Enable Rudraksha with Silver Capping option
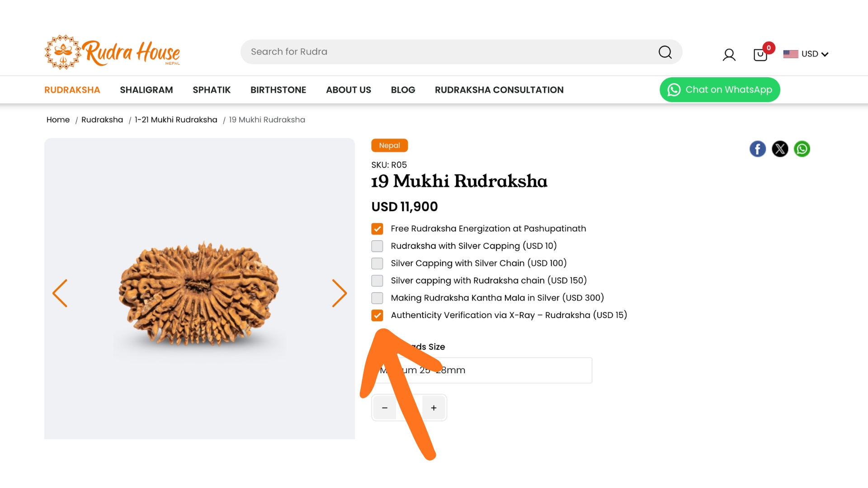This screenshot has height=488, width=868. pyautogui.click(x=377, y=246)
